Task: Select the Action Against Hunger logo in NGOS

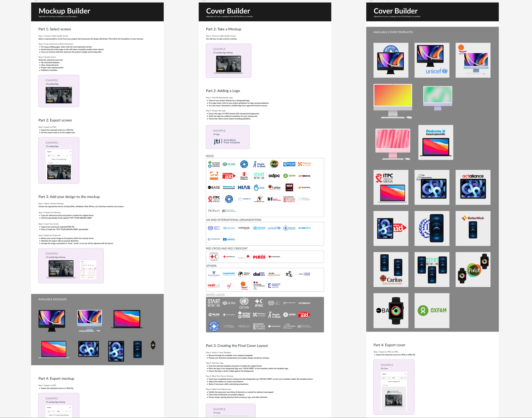Action: pos(214,164)
